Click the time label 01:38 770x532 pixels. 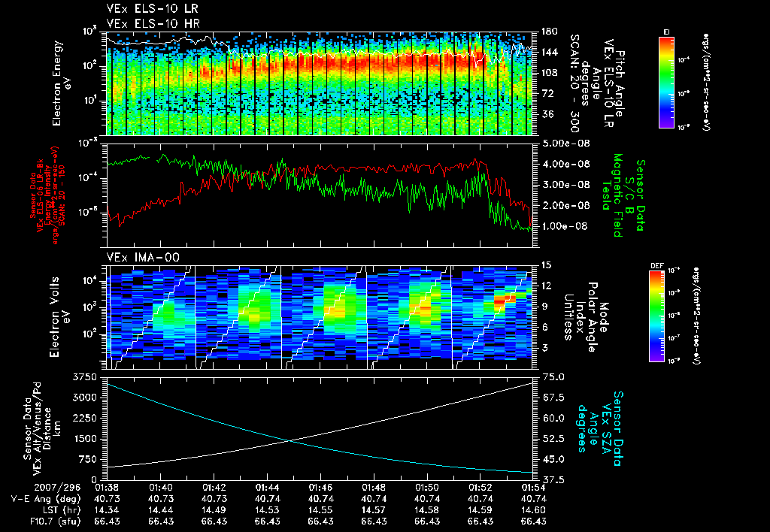click(107, 488)
